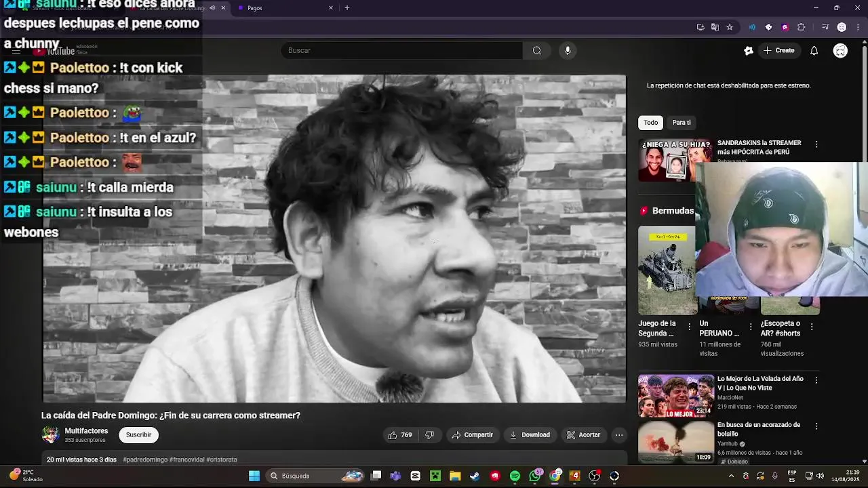Click the Windows Búsqueda taskbar search box
The image size is (868, 488).
tap(316, 476)
